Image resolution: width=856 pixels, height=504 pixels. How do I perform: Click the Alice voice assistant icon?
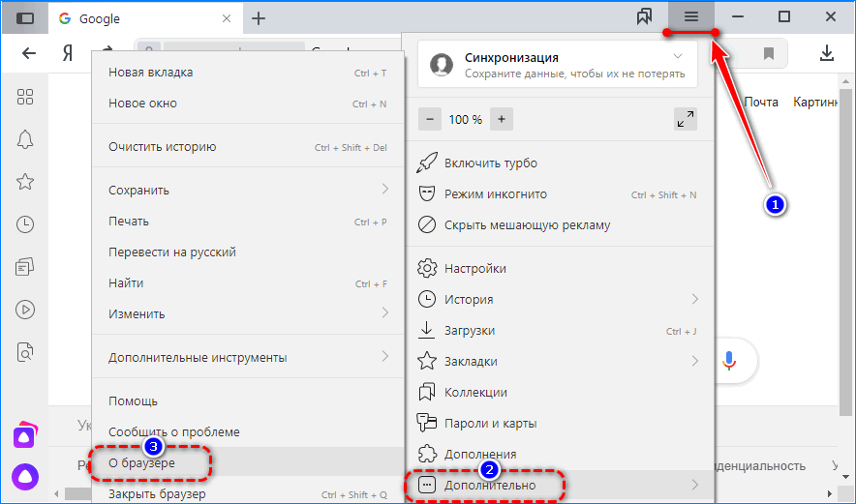click(24, 476)
